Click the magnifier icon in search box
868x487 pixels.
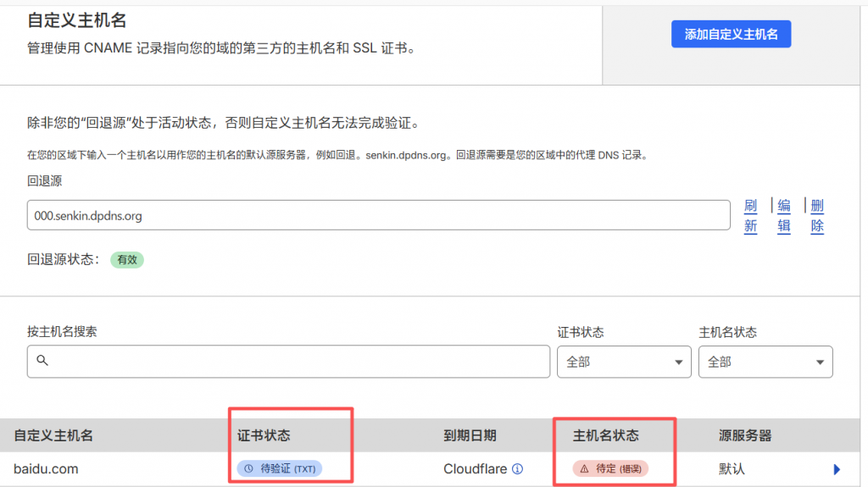[42, 361]
